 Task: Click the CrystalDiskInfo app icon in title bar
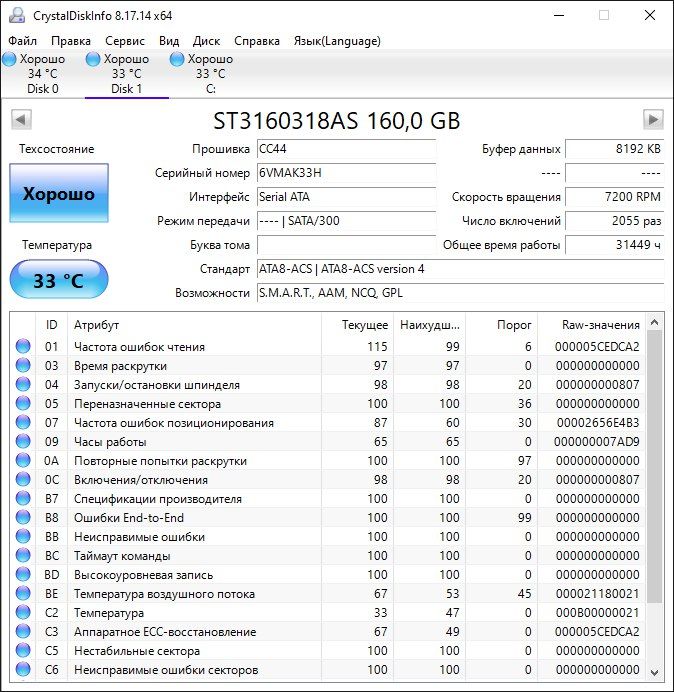(15, 16)
